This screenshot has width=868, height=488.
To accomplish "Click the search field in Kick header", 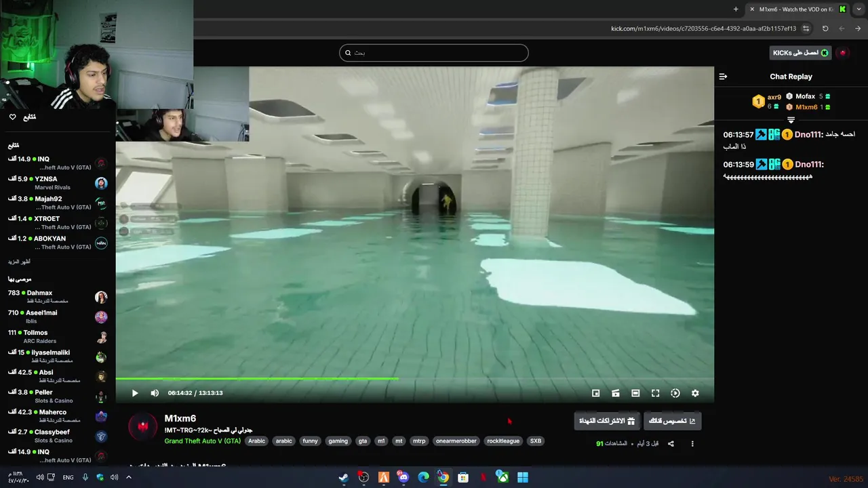I will 434,53.
